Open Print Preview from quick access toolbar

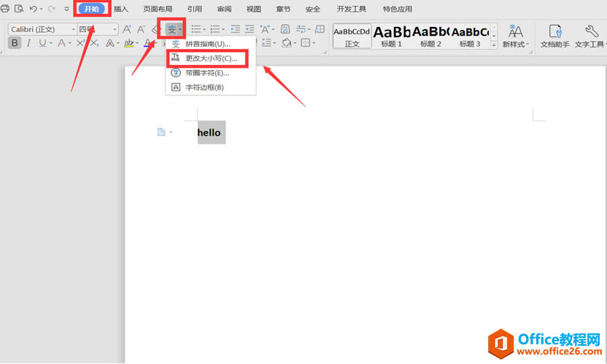pos(18,8)
